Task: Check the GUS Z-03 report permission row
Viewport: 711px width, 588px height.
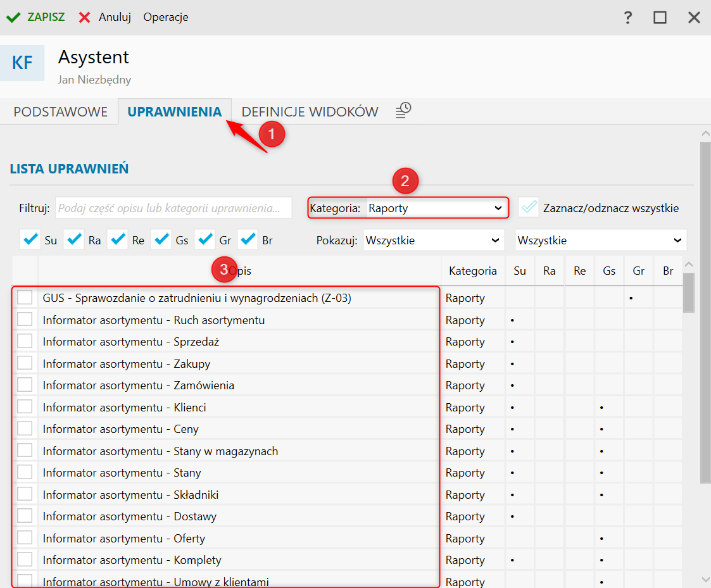Action: pos(25,297)
